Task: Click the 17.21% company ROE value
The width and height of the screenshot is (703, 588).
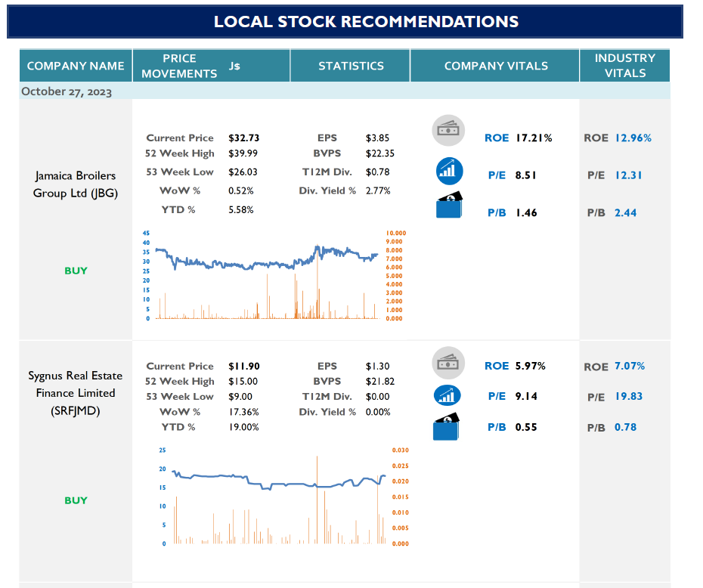Action: [x=534, y=138]
